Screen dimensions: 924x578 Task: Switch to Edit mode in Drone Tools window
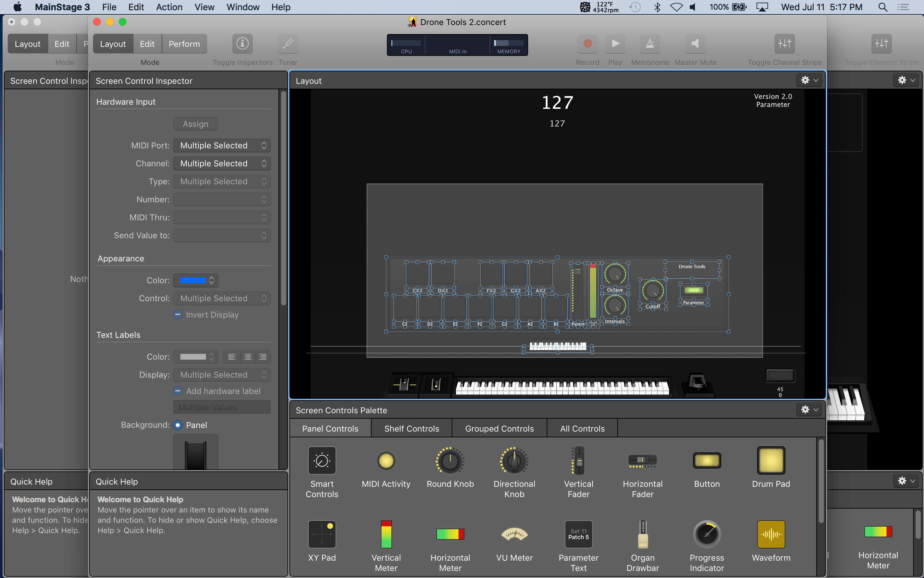point(147,44)
